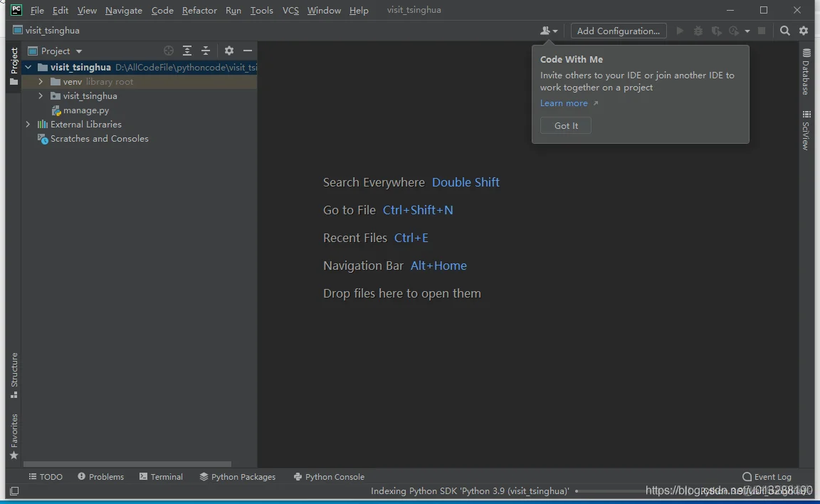The width and height of the screenshot is (820, 504).
Task: Toggle the Project side tab
Action: (x=14, y=66)
